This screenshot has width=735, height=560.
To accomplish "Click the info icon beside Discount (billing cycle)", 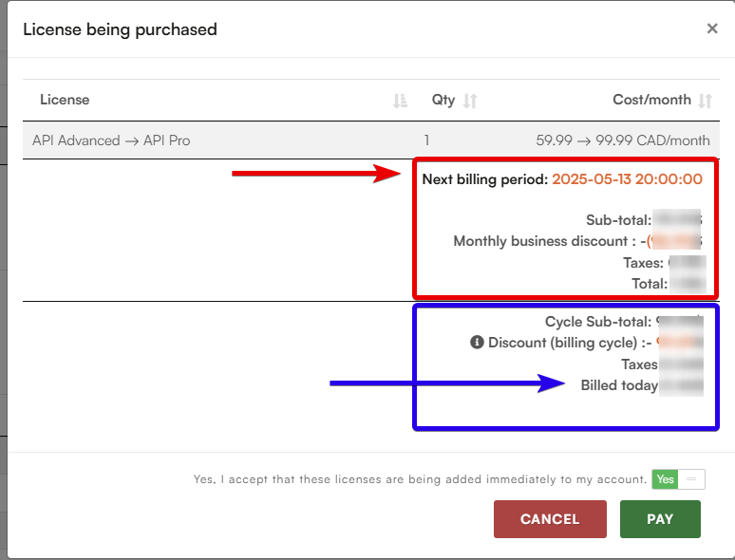I will coord(477,343).
